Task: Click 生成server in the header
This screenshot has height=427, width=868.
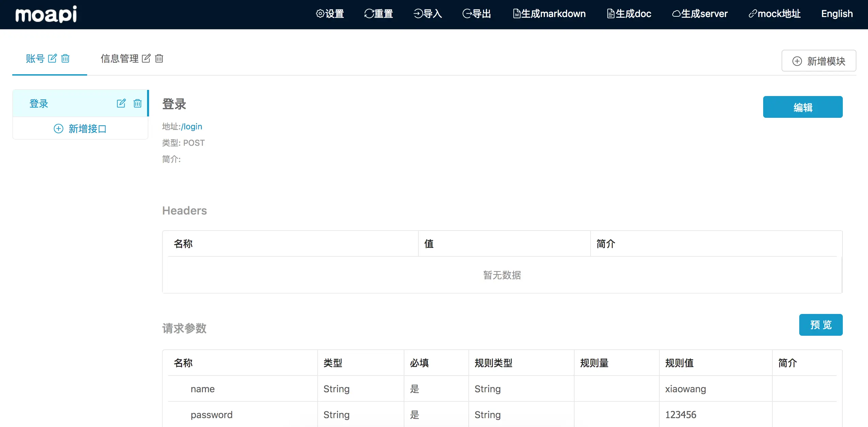Action: tap(700, 14)
